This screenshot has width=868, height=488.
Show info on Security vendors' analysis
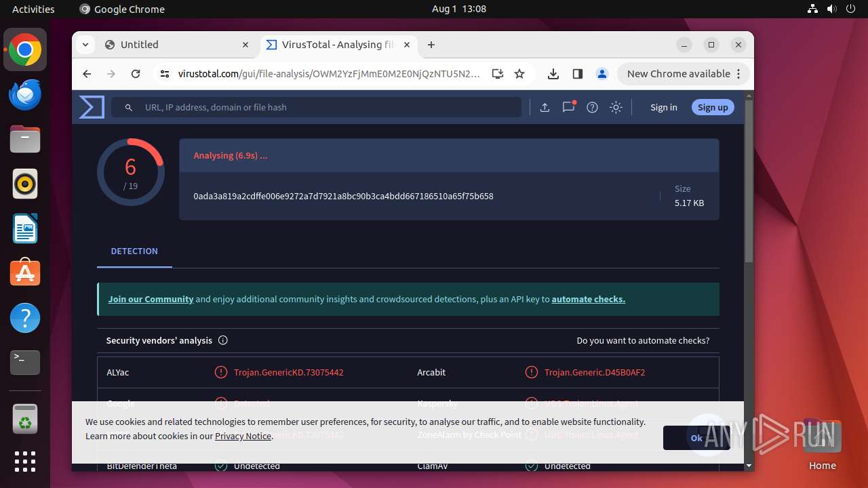pos(223,340)
